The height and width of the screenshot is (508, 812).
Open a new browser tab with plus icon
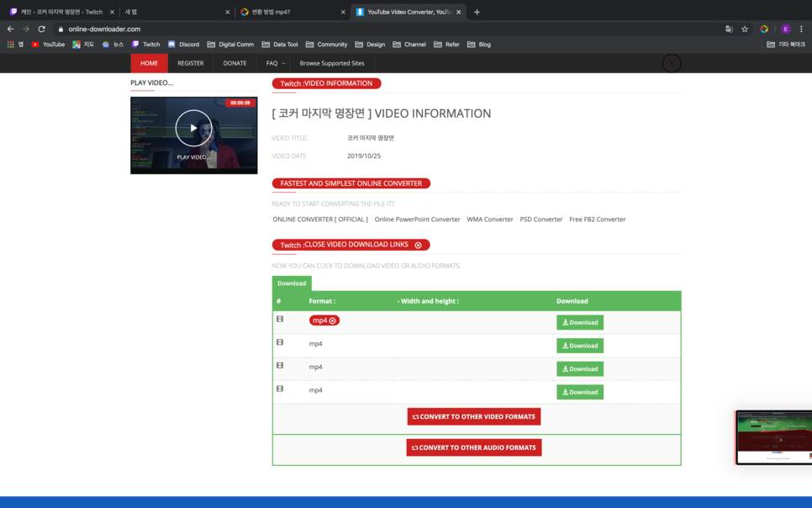click(477, 12)
